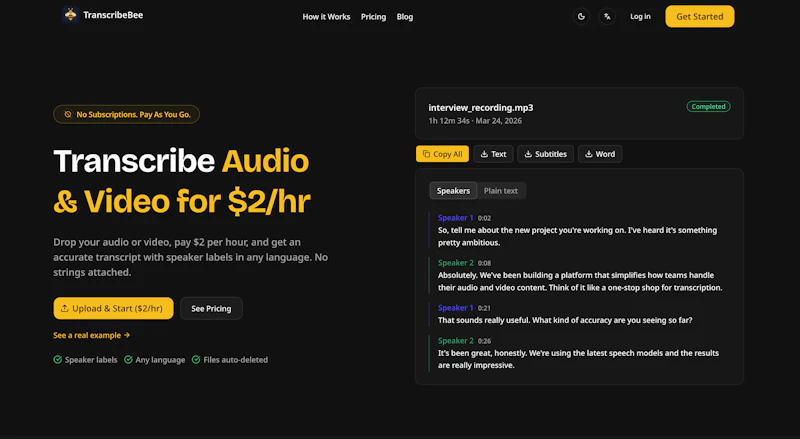This screenshot has height=439, width=800.
Task: Open the Blog nav link
Action: pyautogui.click(x=405, y=17)
